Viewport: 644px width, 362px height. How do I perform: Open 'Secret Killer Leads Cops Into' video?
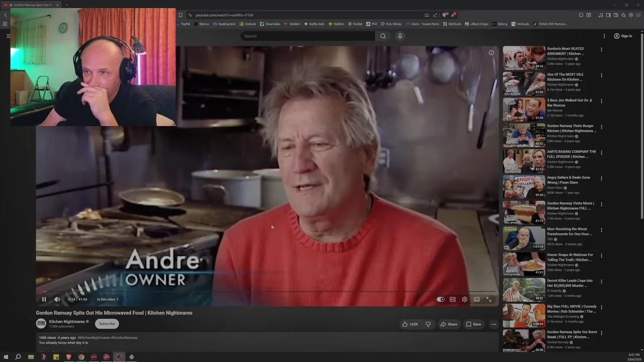pyautogui.click(x=524, y=290)
